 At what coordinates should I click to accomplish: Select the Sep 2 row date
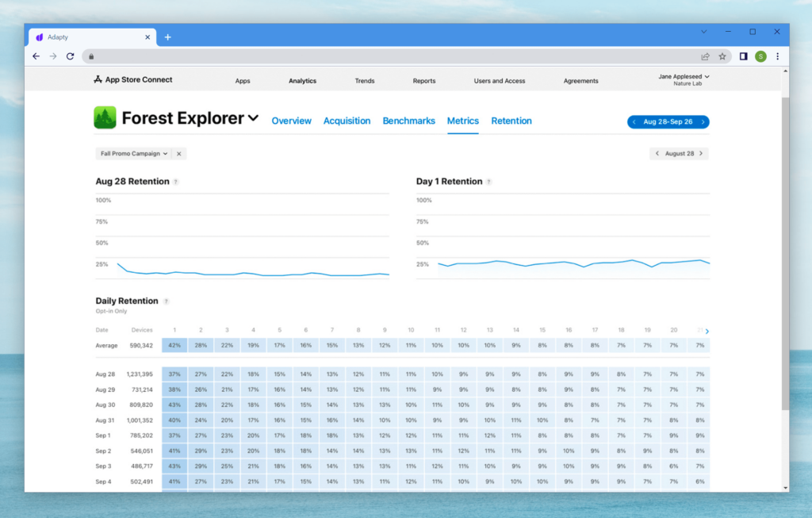click(104, 451)
